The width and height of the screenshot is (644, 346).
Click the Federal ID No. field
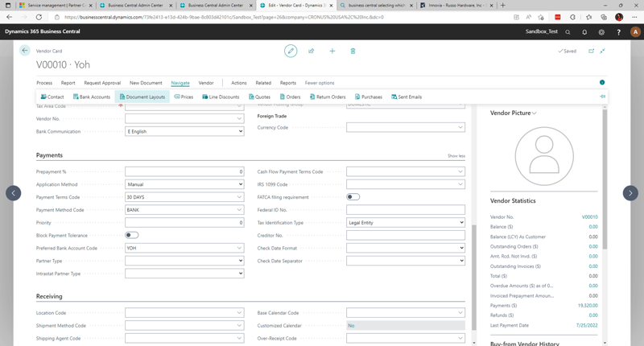click(x=406, y=210)
